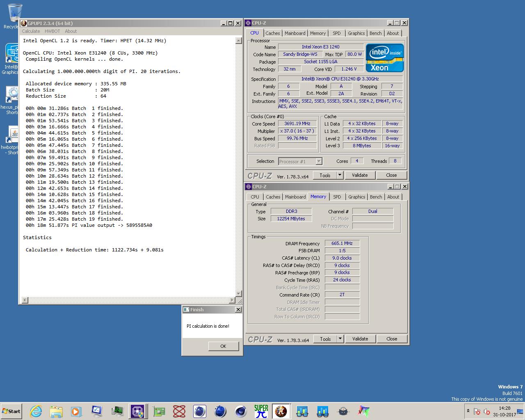Select the Intel Graphics desktop shortcut
This screenshot has width=525, height=420.
11,59
